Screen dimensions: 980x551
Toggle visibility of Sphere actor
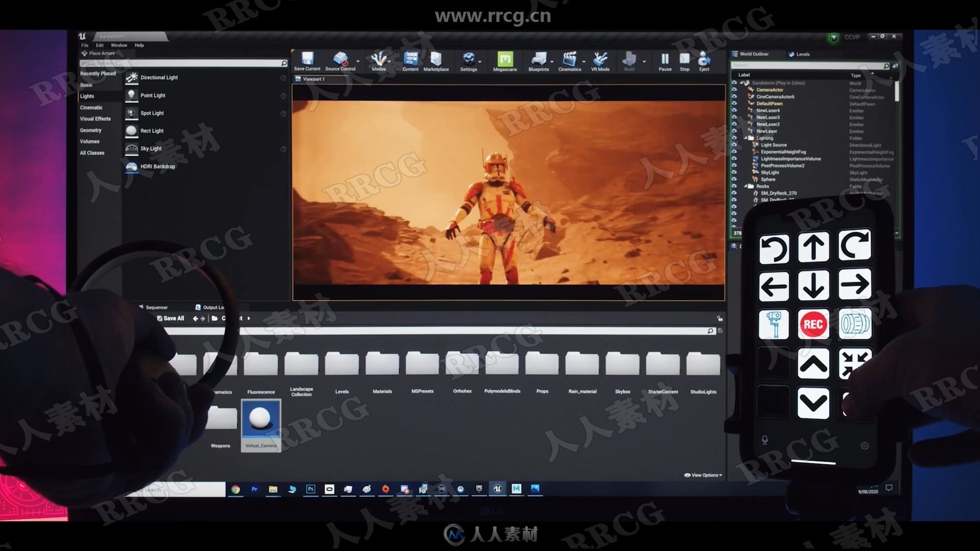tap(734, 179)
